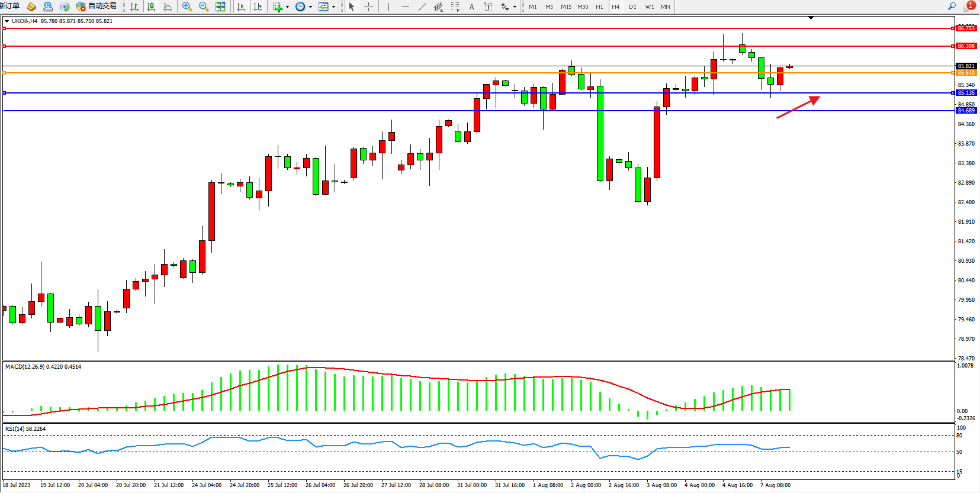Toggle 自动交易 auto trading button

pyautogui.click(x=97, y=6)
